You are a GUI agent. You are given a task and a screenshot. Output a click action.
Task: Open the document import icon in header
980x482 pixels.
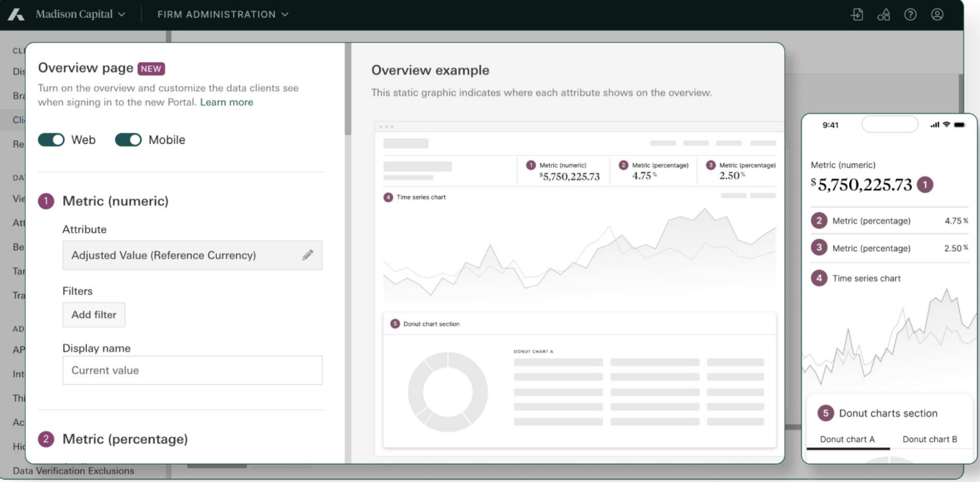[857, 15]
